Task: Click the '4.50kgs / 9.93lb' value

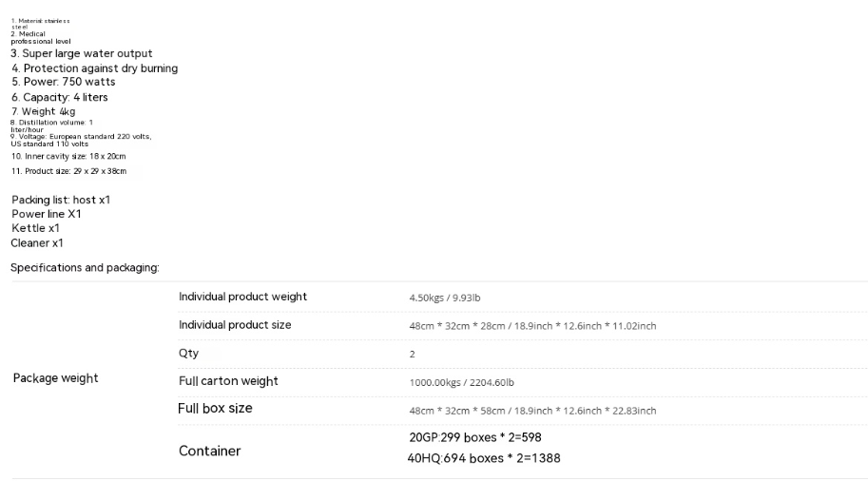Action: click(x=445, y=298)
